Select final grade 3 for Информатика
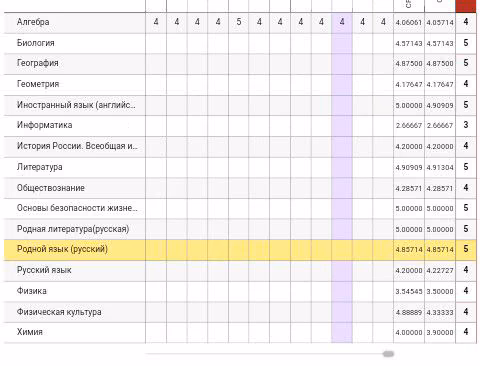 tap(466, 125)
